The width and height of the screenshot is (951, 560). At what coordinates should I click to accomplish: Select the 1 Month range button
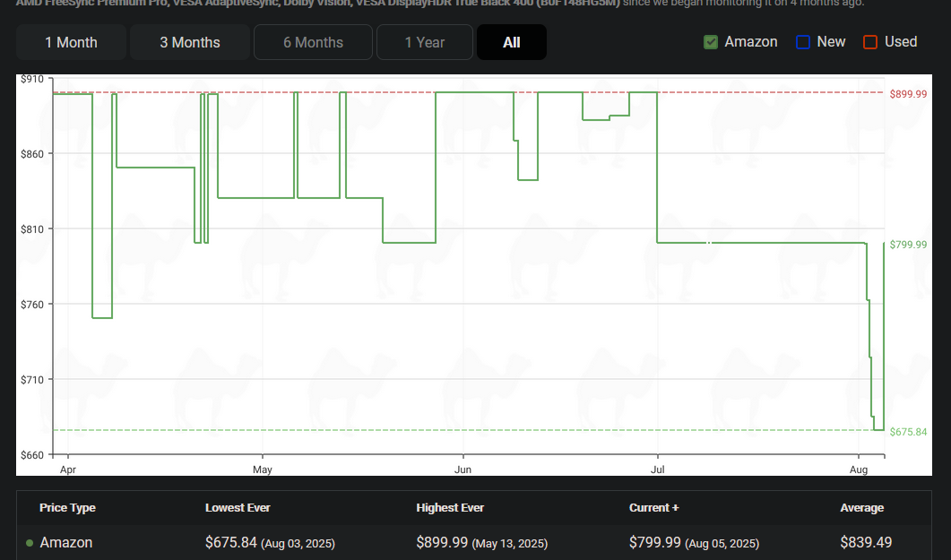[x=71, y=42]
